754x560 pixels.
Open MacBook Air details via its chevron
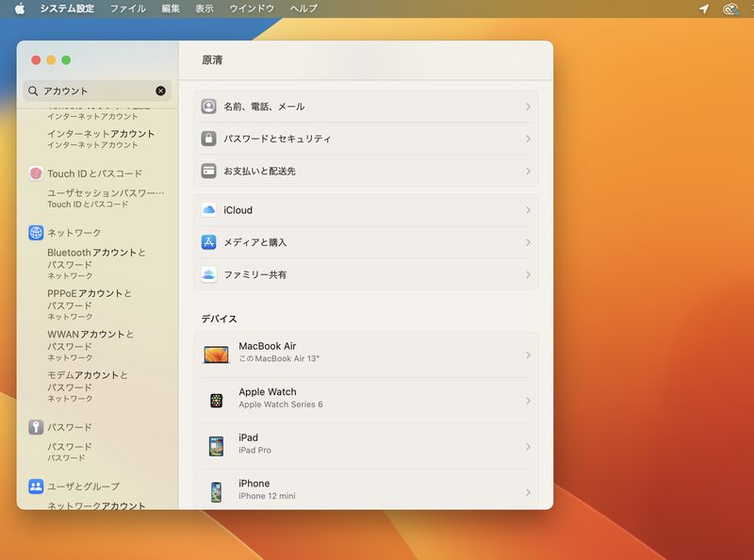pyautogui.click(x=529, y=354)
